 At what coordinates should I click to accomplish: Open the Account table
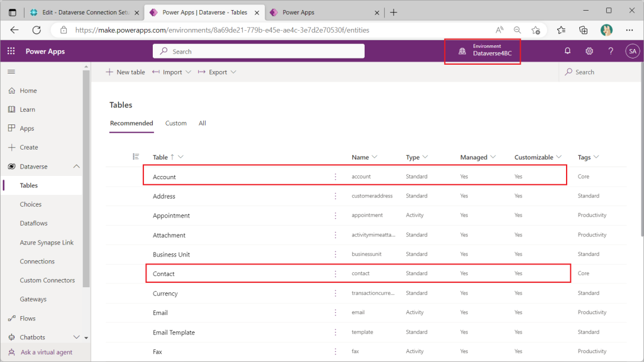[164, 177]
